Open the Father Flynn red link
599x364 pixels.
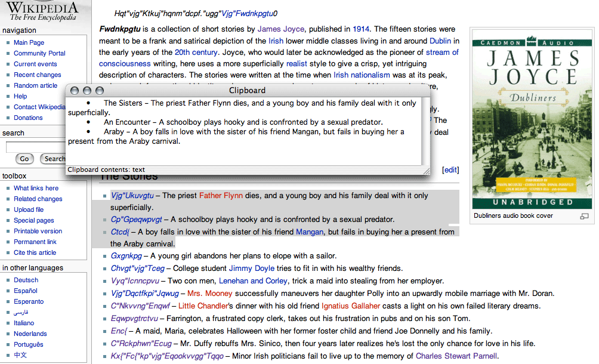(221, 196)
